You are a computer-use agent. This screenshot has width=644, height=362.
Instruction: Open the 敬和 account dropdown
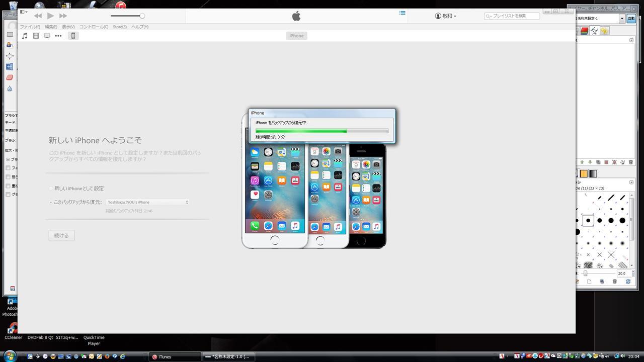446,16
